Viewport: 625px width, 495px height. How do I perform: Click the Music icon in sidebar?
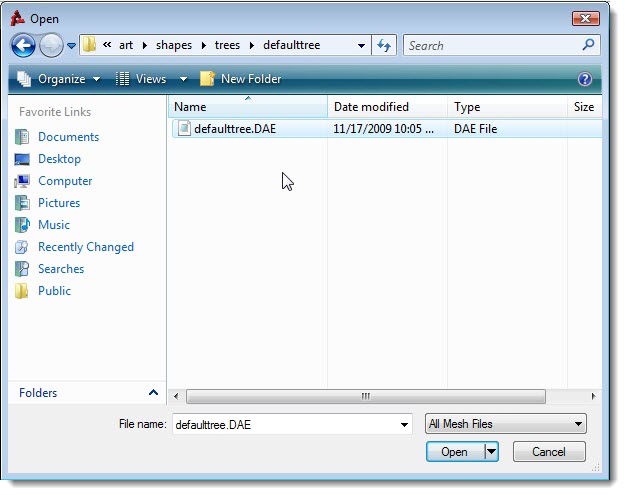(22, 225)
